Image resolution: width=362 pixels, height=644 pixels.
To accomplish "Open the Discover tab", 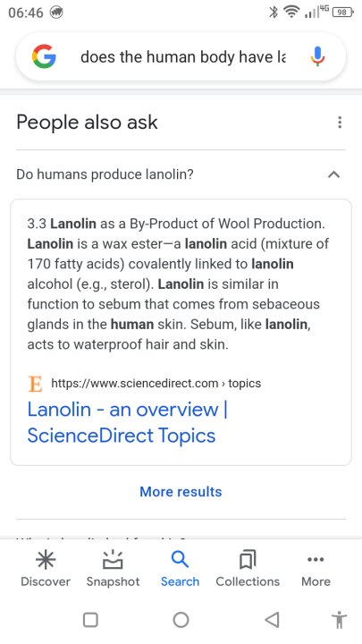I will (46, 569).
